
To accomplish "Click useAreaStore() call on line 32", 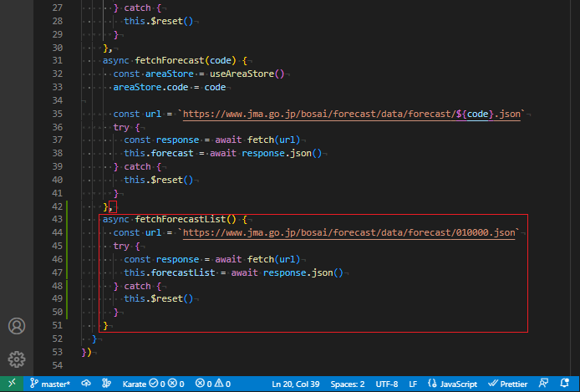I will 247,74.
